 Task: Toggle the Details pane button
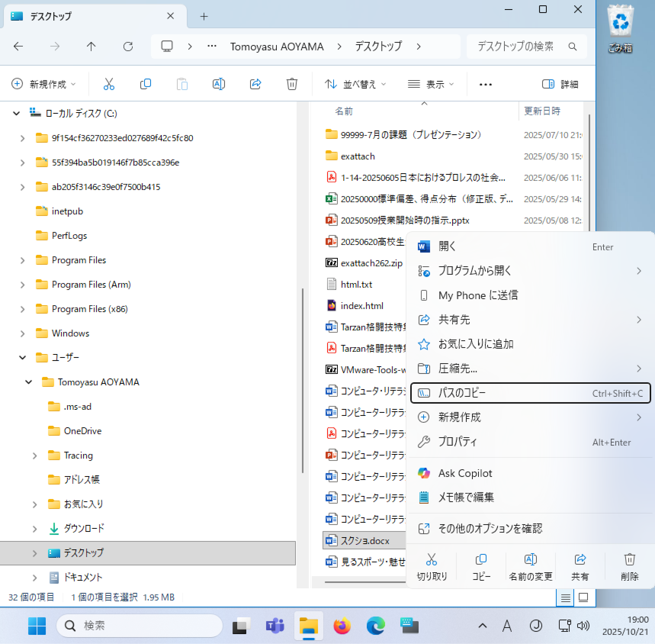coord(560,84)
